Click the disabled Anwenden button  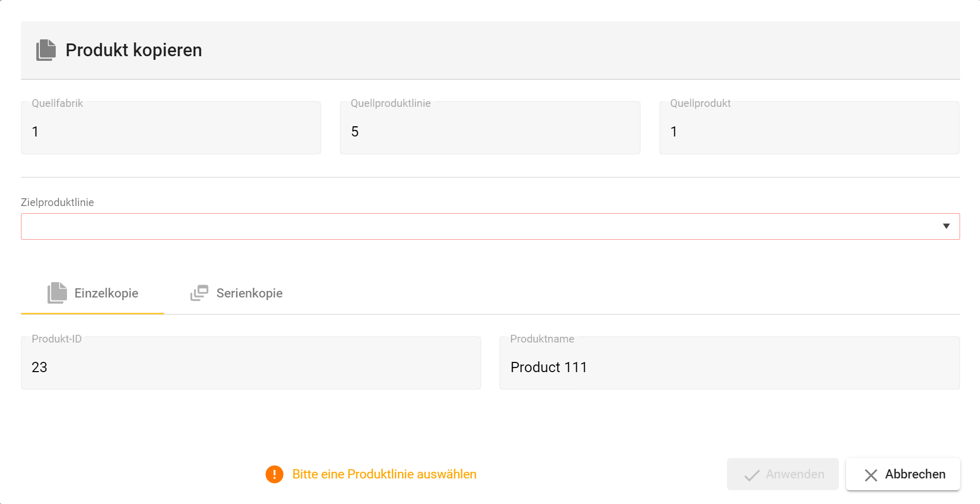click(x=782, y=474)
